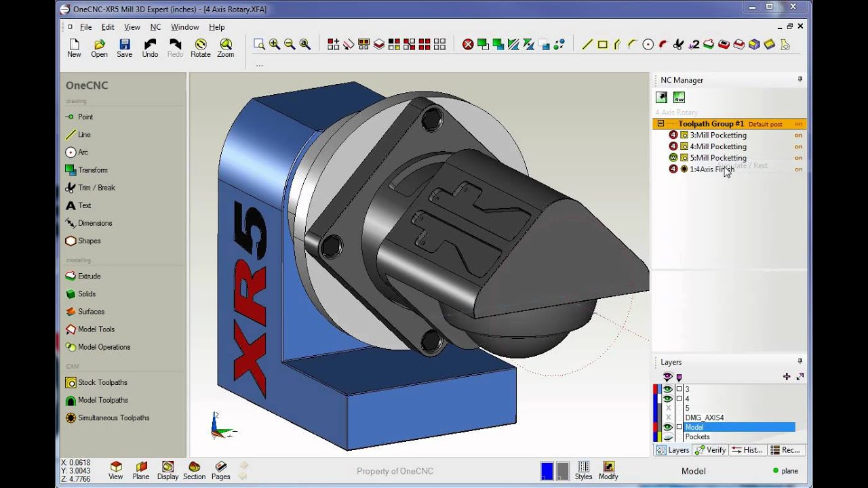
Task: Switch to the Verify tab
Action: click(711, 450)
